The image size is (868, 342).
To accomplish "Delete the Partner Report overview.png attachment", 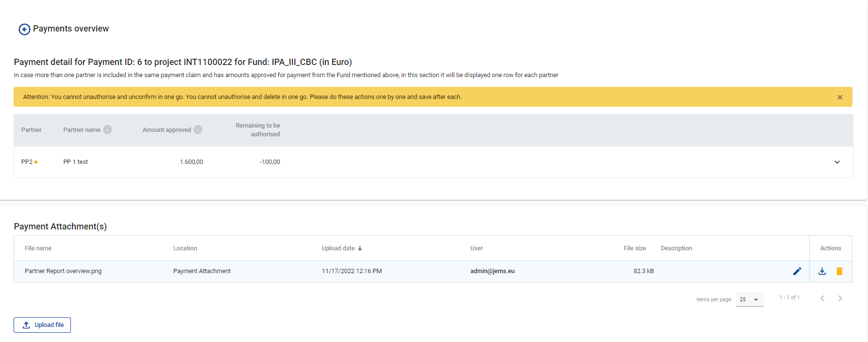I will [839, 271].
